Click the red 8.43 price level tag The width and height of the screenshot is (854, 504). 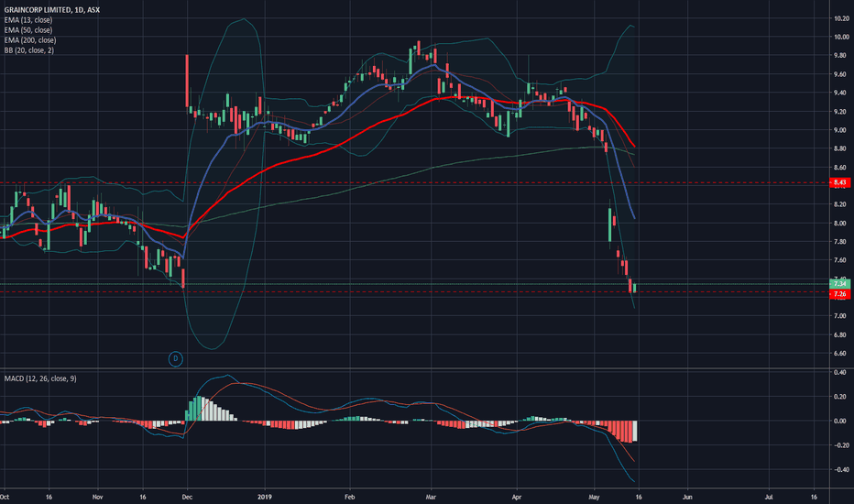[839, 182]
